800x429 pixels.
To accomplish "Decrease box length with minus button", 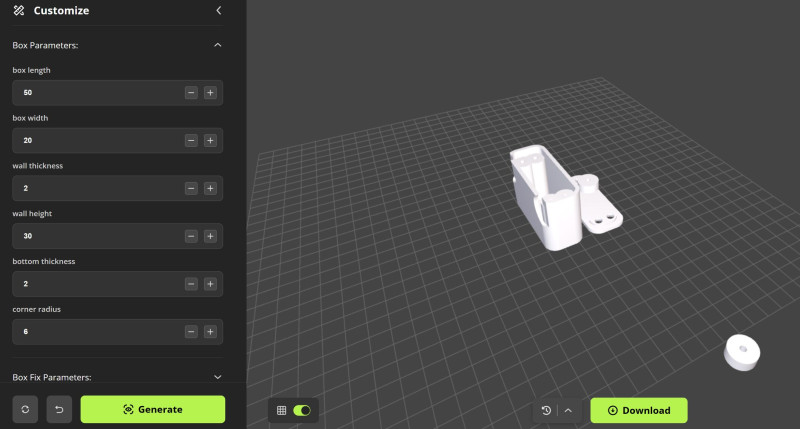I will [191, 93].
